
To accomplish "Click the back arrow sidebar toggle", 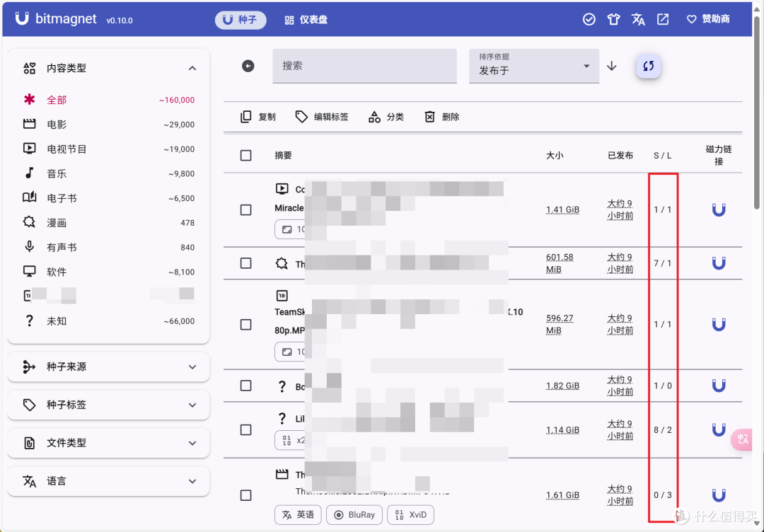I will pos(248,66).
